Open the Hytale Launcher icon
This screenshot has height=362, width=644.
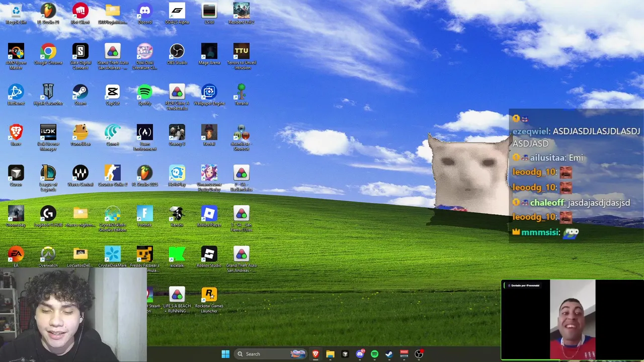pos(48,95)
